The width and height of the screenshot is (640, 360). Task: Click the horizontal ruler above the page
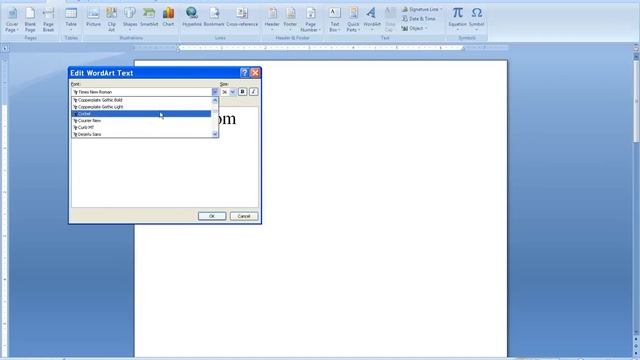pos(320,48)
